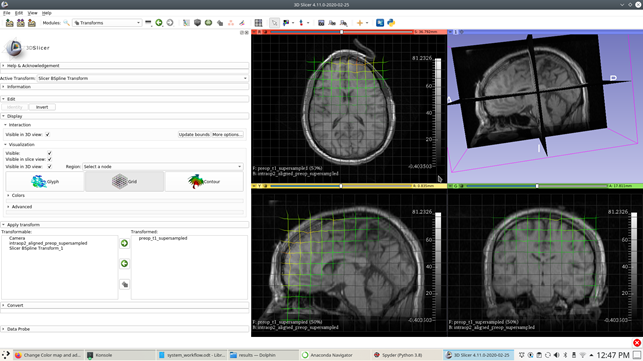Screen dimensions: 643x361
Task: Expand the Convert section
Action: 125,305
